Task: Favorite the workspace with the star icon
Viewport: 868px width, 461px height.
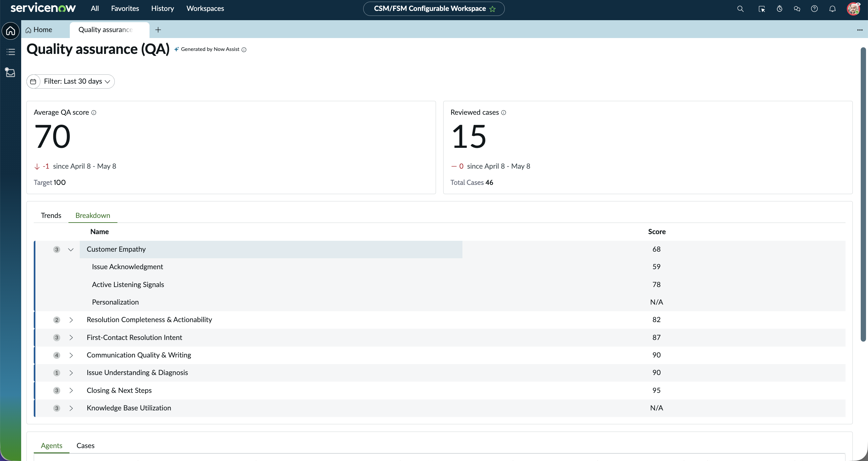Action: 493,9
